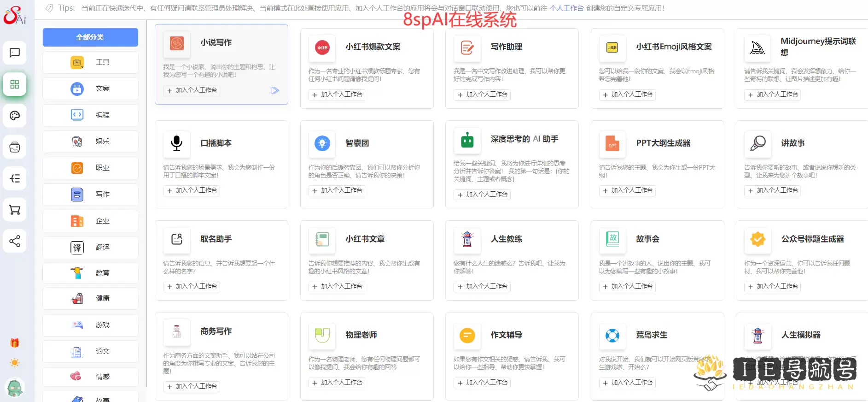Select the 娱乐 category

coord(90,142)
